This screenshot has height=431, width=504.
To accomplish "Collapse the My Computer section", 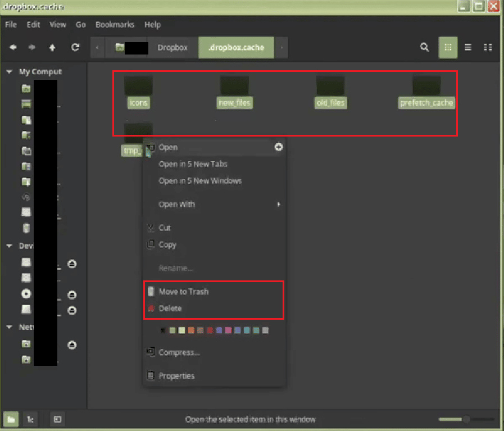I will coord(9,72).
